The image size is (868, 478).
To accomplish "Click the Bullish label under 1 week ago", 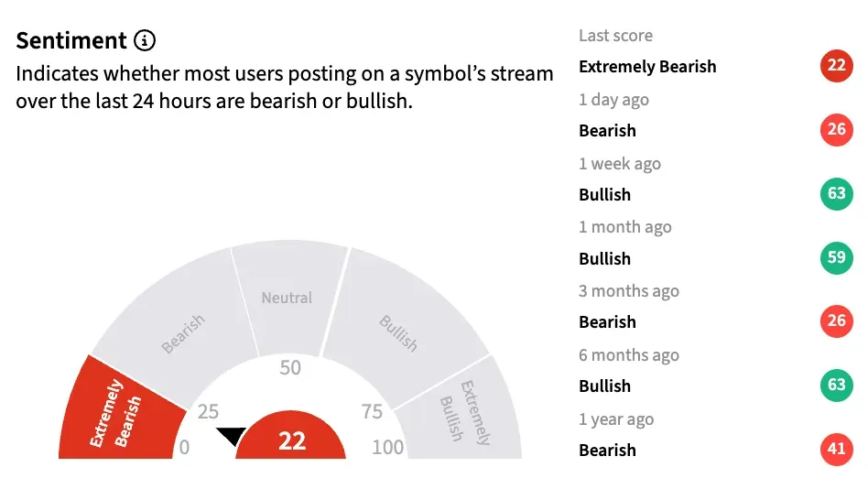I will point(604,194).
